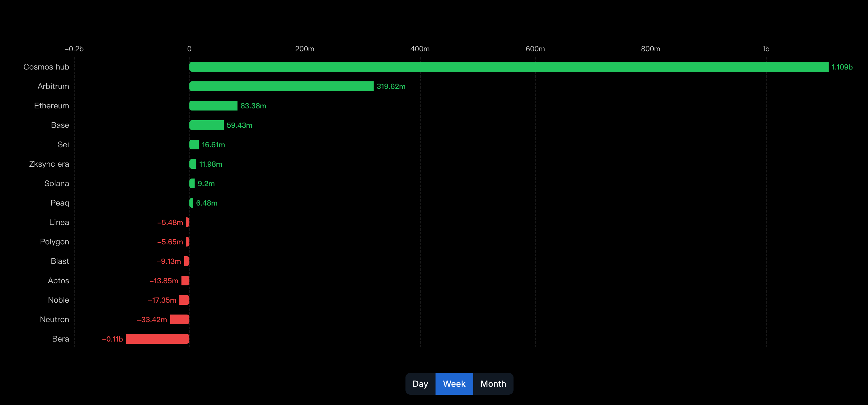Click the Noble red bar
This screenshot has width=868, height=405.
[x=184, y=300]
